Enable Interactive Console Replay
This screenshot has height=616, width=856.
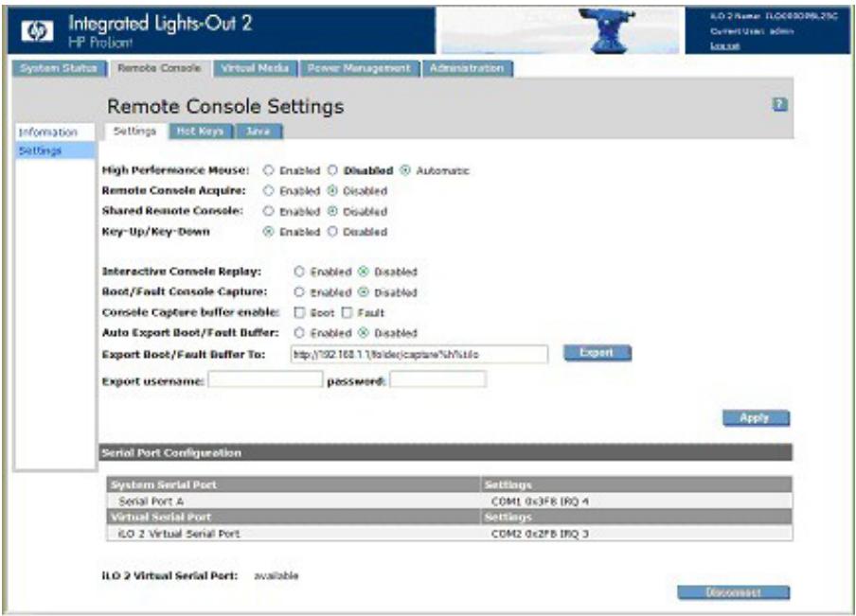click(x=299, y=272)
